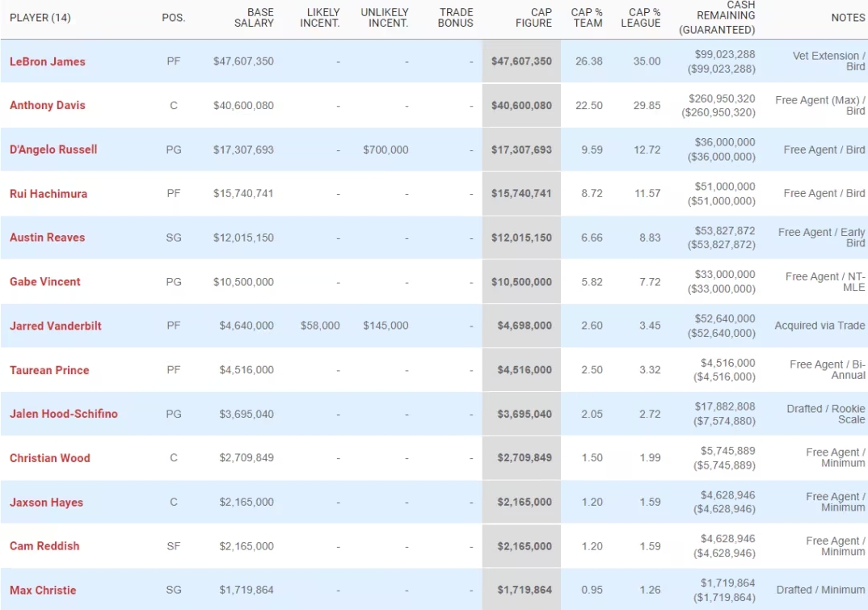Select Jalen Hood-Schifino cap figure $3,695,040
The image size is (868, 610).
[x=525, y=414]
